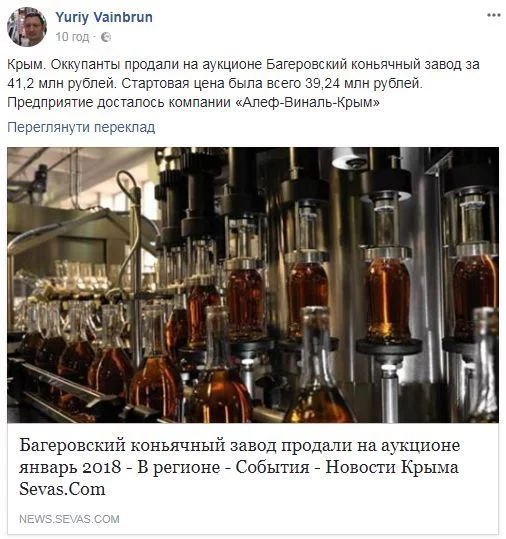
Task: Open the post options three-dots menu
Action: (x=493, y=15)
